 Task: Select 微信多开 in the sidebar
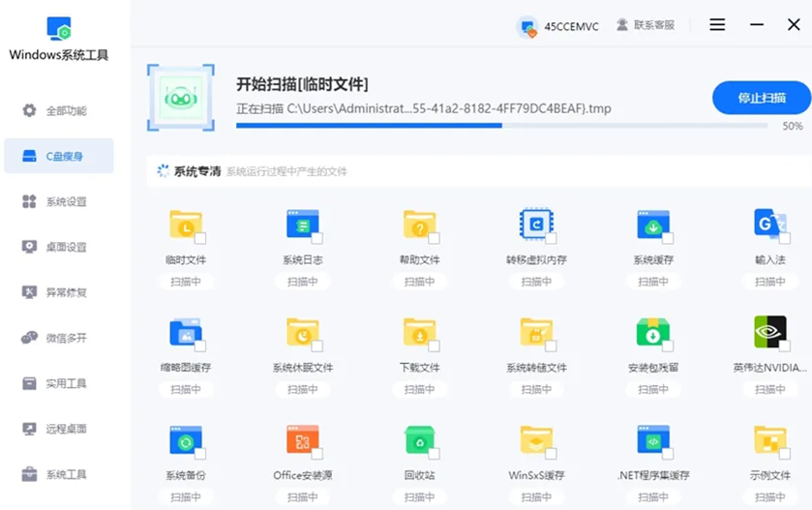tap(58, 338)
